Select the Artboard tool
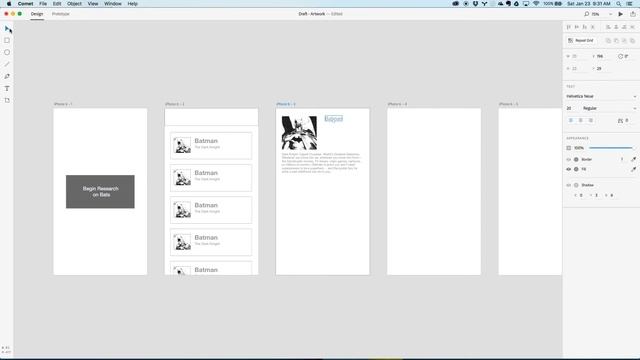This screenshot has width=640, height=360. 7,100
